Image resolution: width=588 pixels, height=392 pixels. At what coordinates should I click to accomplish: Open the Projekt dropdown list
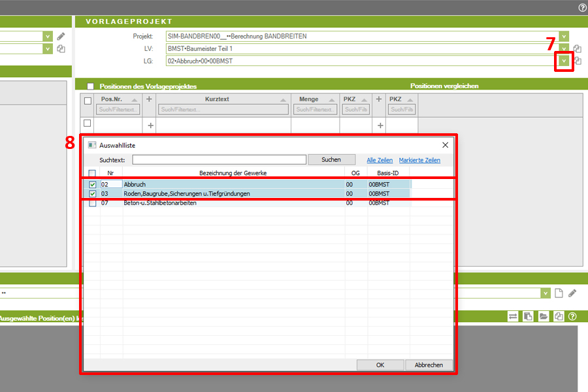(x=563, y=37)
